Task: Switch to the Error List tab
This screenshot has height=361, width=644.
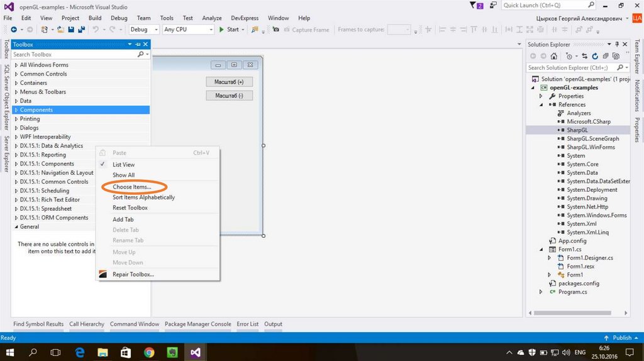Action: (x=247, y=324)
